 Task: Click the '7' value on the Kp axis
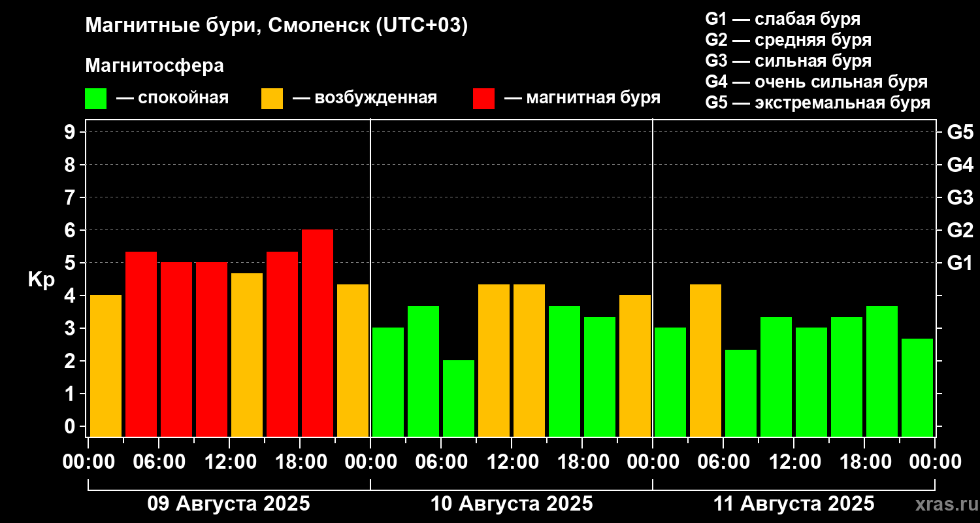point(71,197)
